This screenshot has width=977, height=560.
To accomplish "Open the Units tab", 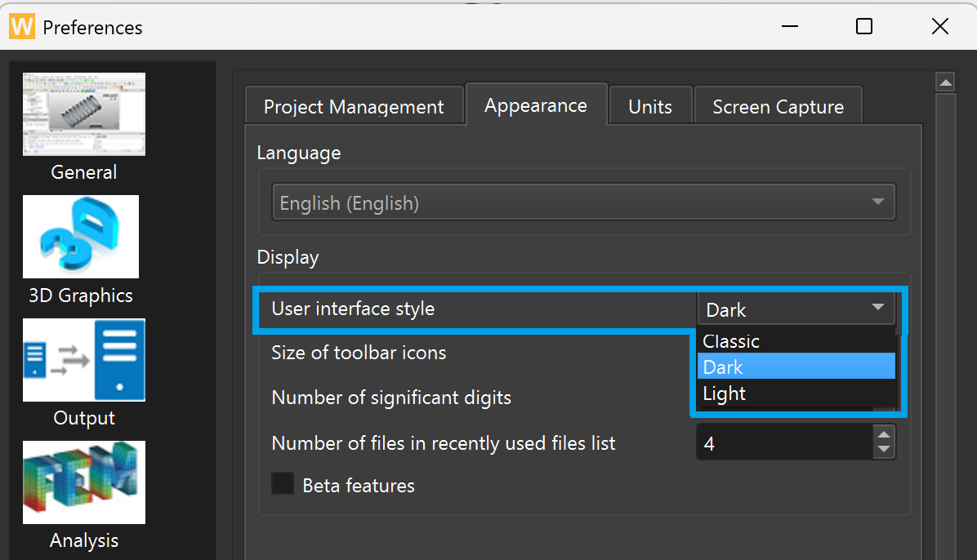I will click(x=650, y=107).
